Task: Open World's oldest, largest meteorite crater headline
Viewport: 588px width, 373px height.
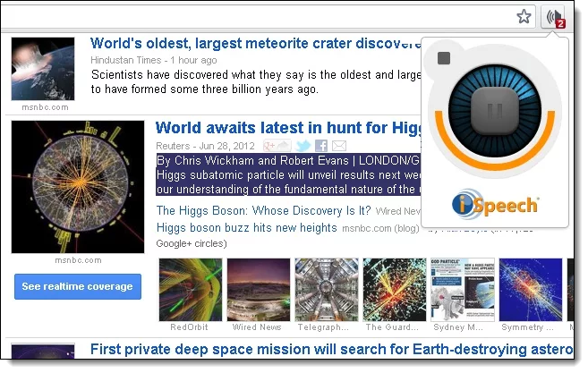Action: [255, 44]
